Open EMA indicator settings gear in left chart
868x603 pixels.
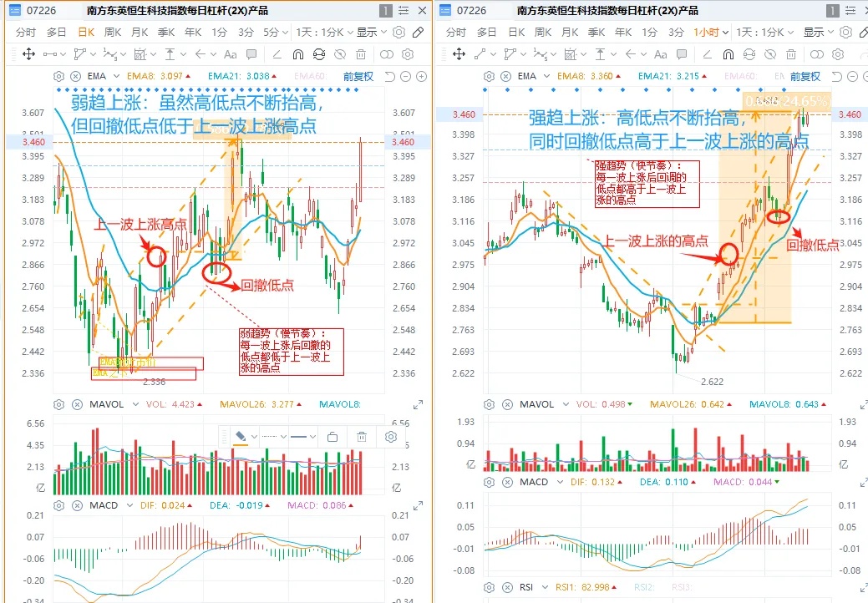58,76
